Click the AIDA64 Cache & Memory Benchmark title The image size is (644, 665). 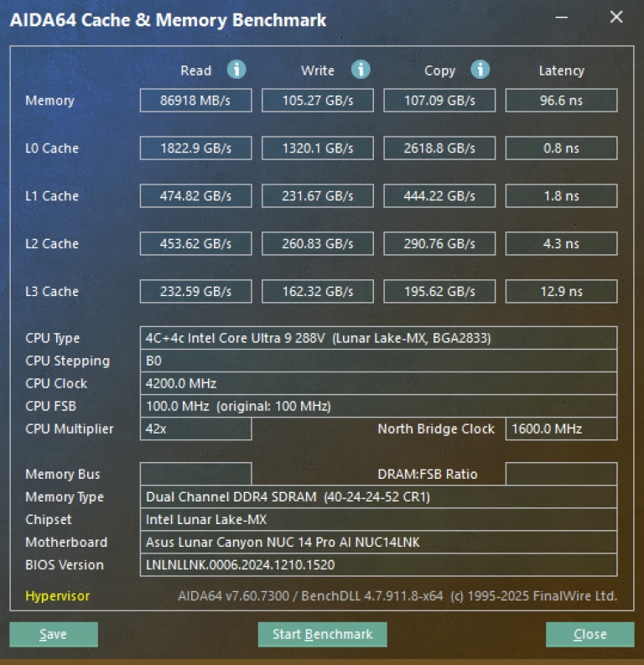(x=168, y=20)
